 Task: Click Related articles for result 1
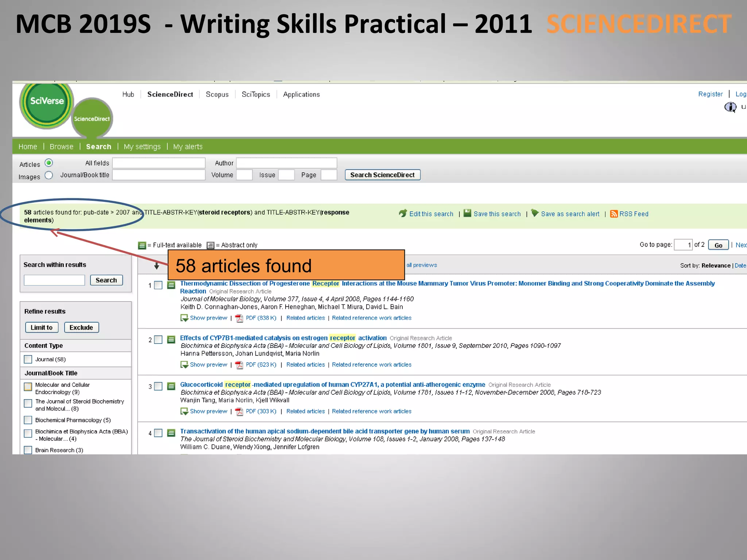point(305,318)
